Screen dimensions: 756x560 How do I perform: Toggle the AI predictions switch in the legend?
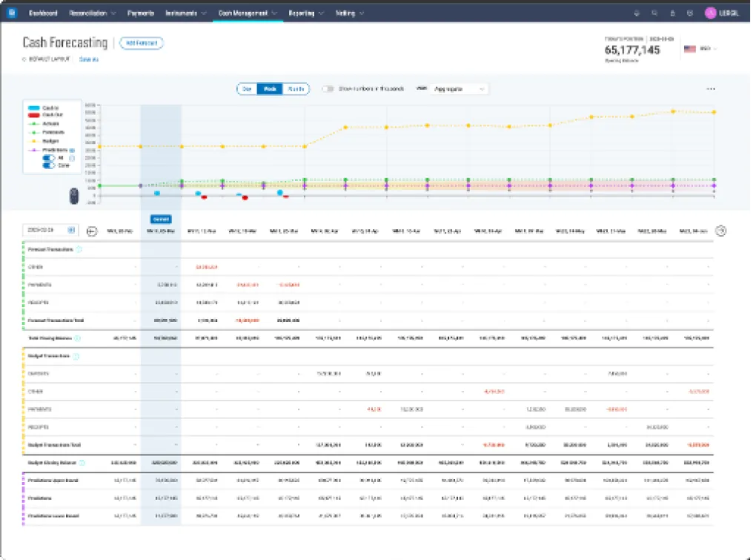(x=50, y=158)
